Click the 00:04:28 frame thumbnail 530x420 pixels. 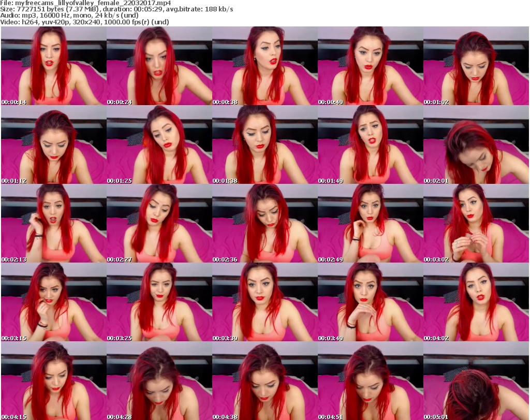[x=159, y=381]
